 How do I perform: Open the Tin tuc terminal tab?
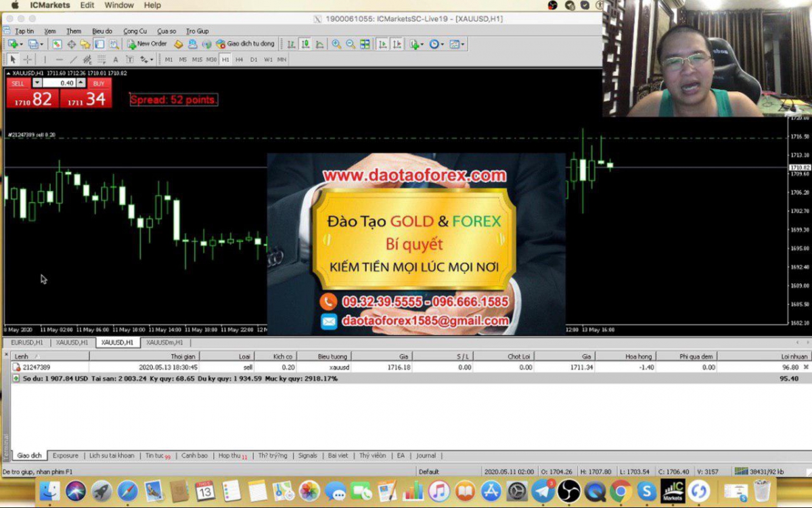[158, 456]
